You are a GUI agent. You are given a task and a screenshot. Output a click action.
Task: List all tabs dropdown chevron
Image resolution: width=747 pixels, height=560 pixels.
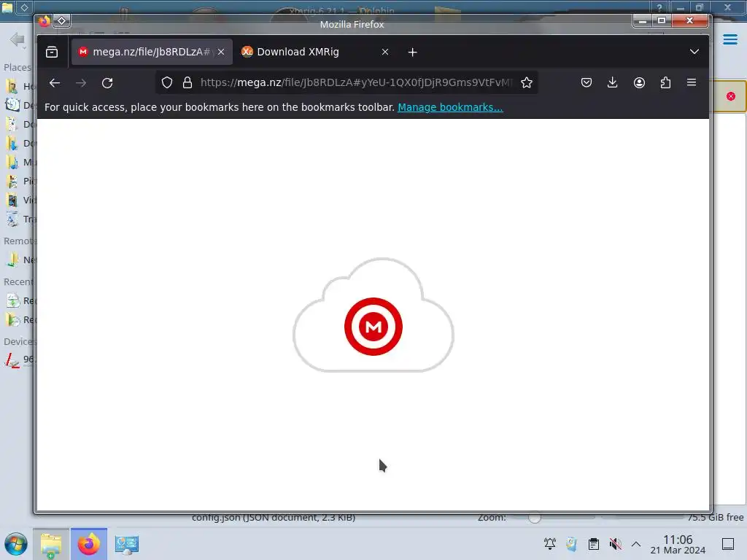pyautogui.click(x=694, y=52)
